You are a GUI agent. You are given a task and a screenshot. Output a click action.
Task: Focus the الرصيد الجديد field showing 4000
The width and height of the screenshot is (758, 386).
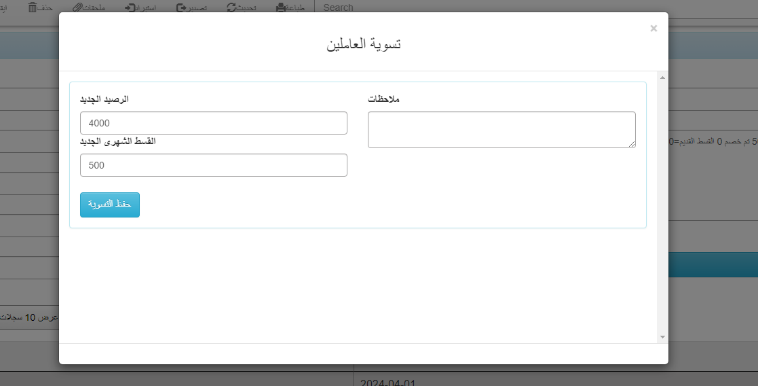click(214, 123)
